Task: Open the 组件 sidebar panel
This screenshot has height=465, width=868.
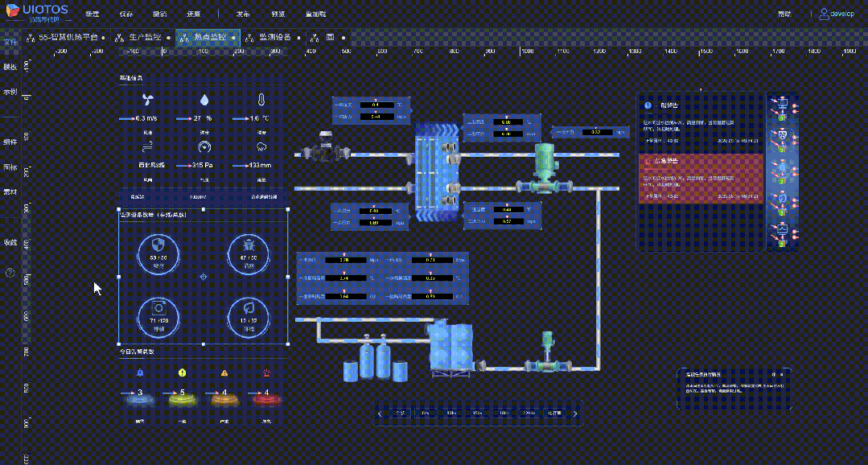Action: pos(10,142)
